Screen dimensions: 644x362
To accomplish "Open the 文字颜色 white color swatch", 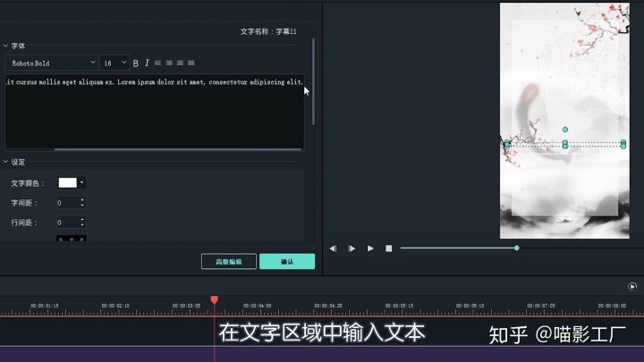I will click(x=68, y=182).
